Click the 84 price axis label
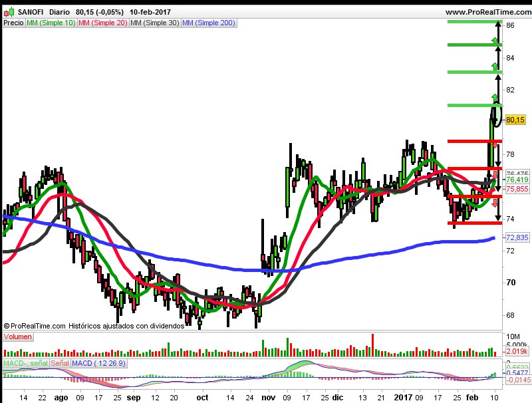Screen dimensions: 532x403 (510, 58)
